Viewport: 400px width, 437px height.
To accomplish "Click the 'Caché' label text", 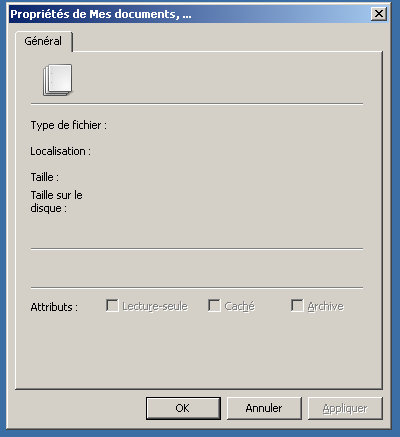I will (x=240, y=306).
